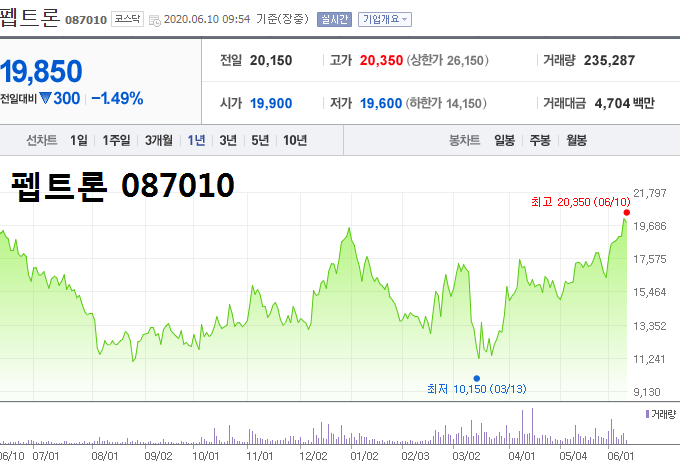Click the calendar clock icon beside the date
Image resolution: width=680 pixels, height=474 pixels.
(x=155, y=20)
